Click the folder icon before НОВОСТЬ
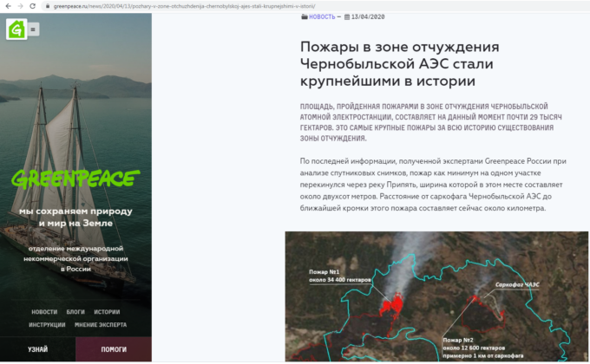This screenshot has width=590, height=364. tap(304, 16)
